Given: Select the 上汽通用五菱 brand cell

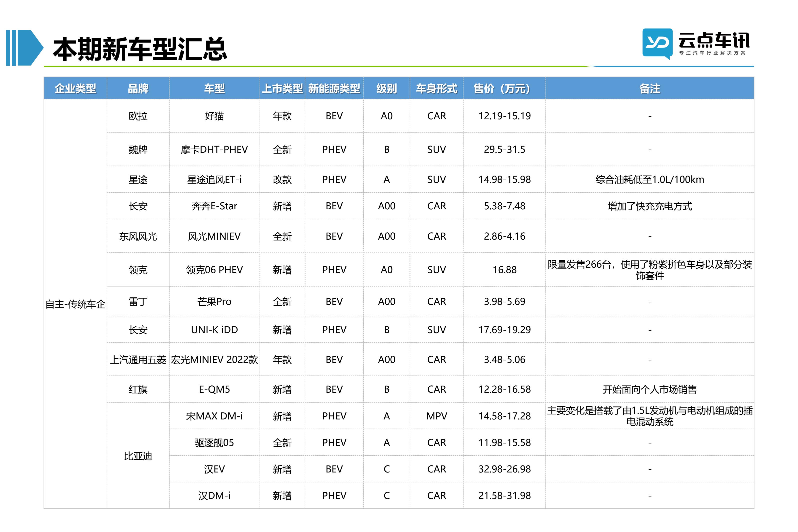Looking at the screenshot, I should (138, 360).
